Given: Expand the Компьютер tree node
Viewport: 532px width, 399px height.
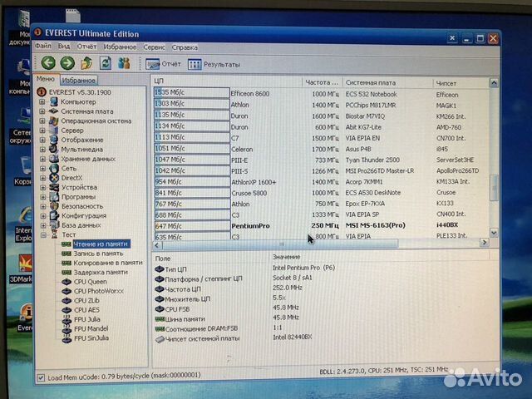Looking at the screenshot, I should pos(42,101).
